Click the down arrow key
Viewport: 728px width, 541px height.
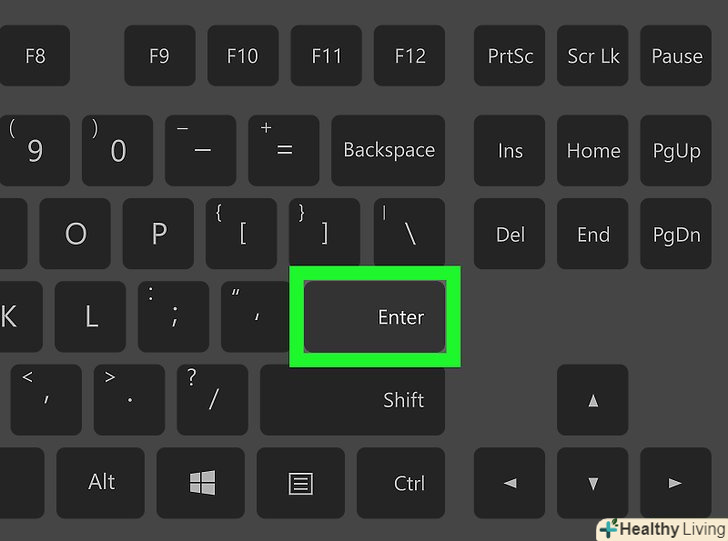point(592,482)
